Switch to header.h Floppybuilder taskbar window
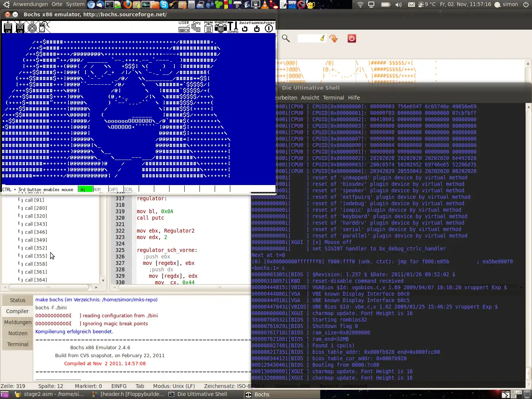Image resolution: width=532 pixels, height=399 pixels. [128, 394]
